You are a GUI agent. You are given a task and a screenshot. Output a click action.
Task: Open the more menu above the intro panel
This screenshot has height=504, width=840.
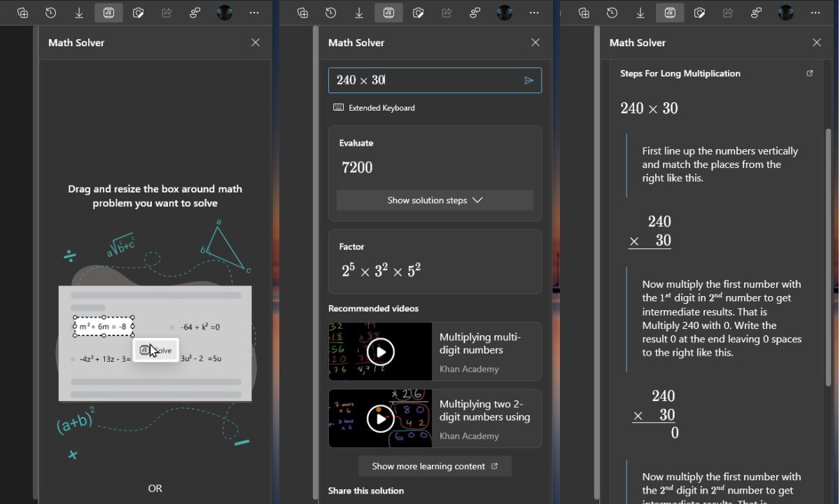(254, 13)
